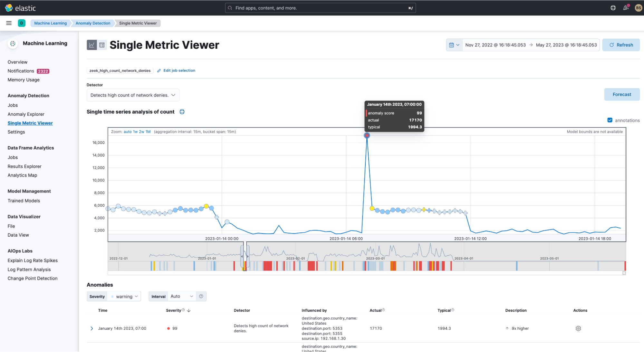
Task: Open Data View in the sidebar
Action: coord(18,235)
